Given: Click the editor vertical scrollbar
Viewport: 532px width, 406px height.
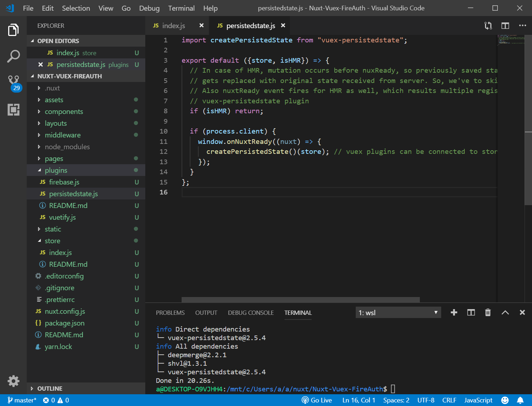Looking at the screenshot, I should point(528,120).
